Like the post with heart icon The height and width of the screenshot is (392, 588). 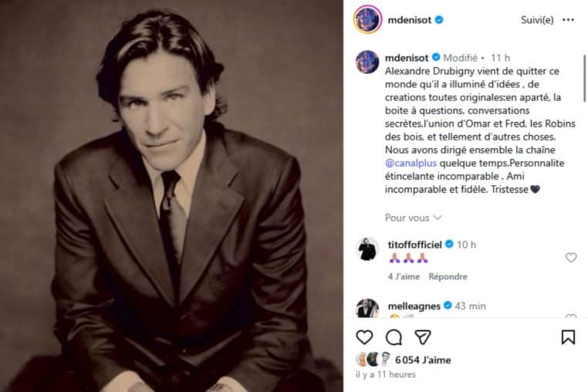pyautogui.click(x=364, y=337)
